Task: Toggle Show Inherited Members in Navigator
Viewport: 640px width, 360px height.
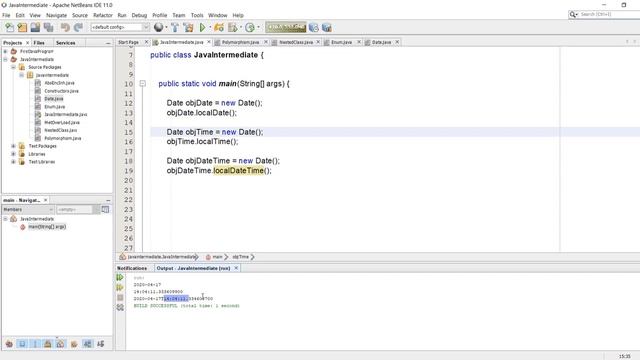Action: 9,344
